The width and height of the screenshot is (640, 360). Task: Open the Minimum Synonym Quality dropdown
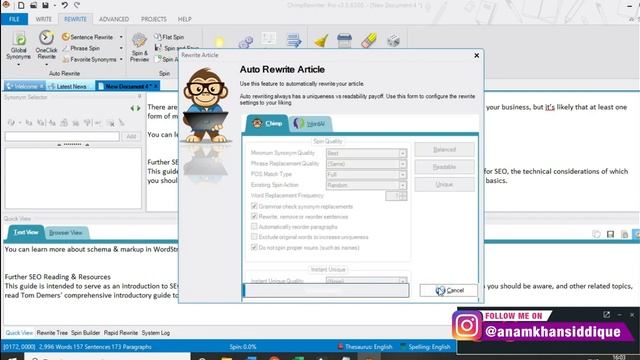point(367,153)
